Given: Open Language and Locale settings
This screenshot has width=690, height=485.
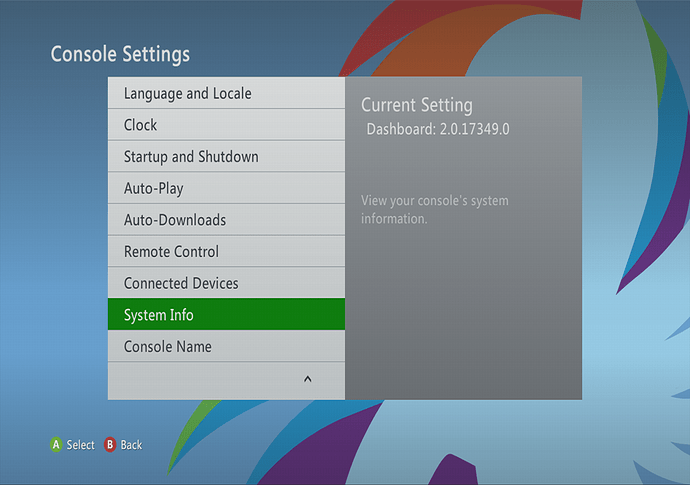Looking at the screenshot, I should 187,94.
